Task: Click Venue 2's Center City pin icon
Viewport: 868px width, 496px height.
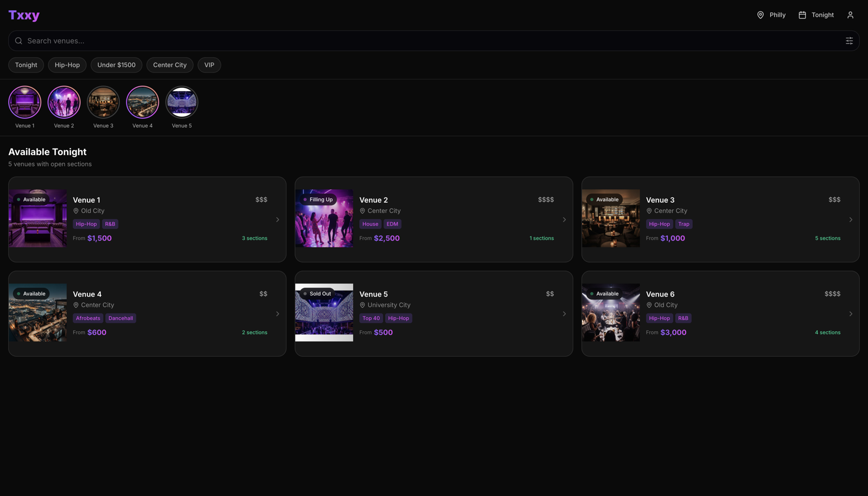Action: [x=362, y=211]
